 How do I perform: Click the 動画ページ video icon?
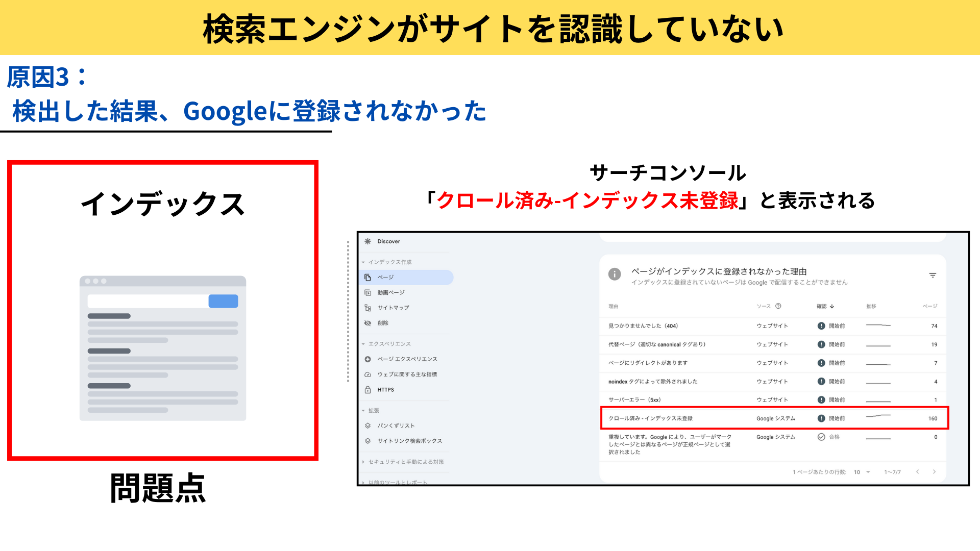[x=367, y=293]
